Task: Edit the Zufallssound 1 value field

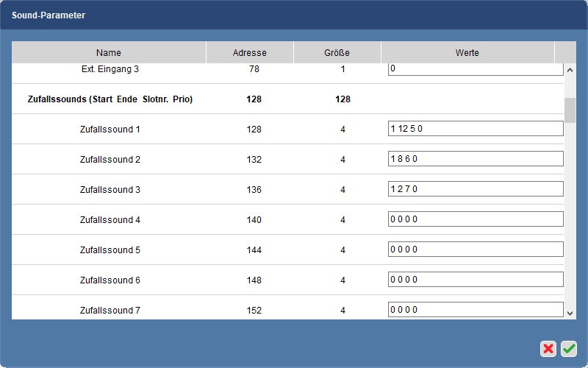Action: pyautogui.click(x=476, y=128)
